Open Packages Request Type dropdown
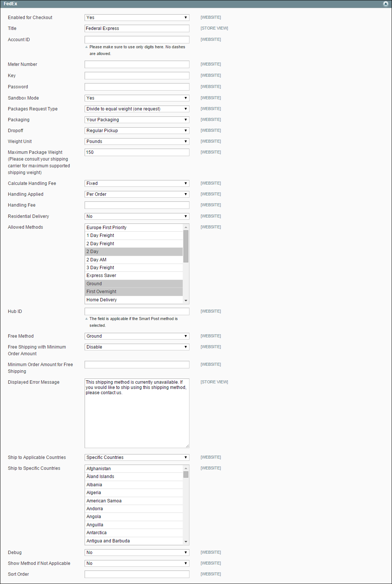392x584 pixels. [137, 109]
